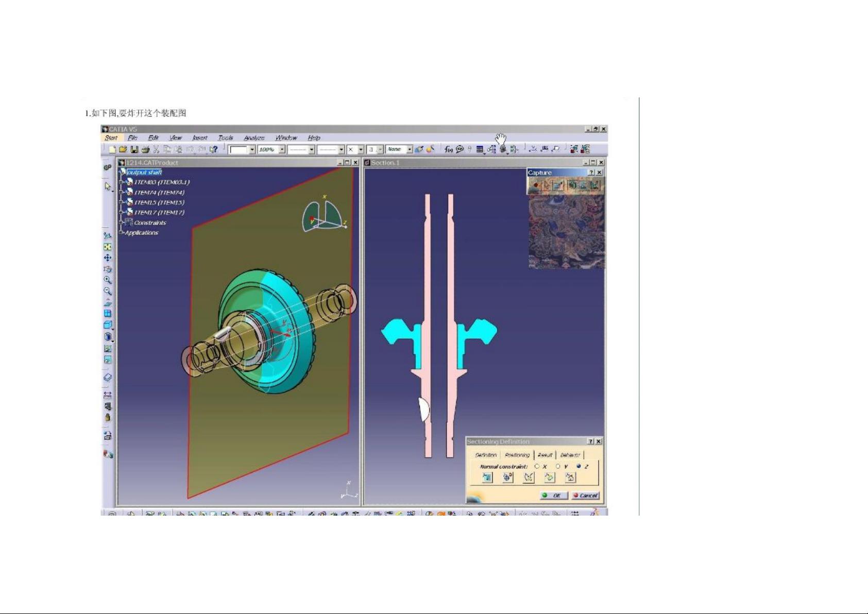Click the Reset Position house icon
Image resolution: width=868 pixels, height=614 pixels.
570,477
